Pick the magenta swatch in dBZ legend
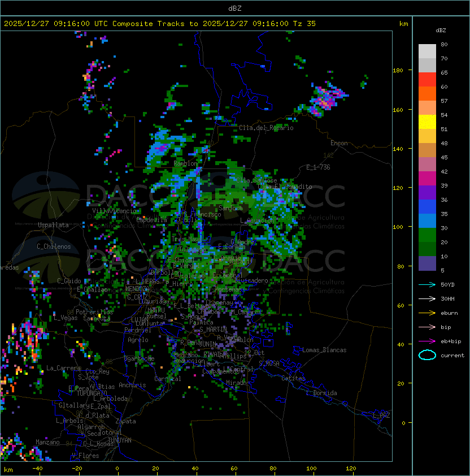The height and width of the screenshot is (476, 470). click(x=427, y=179)
